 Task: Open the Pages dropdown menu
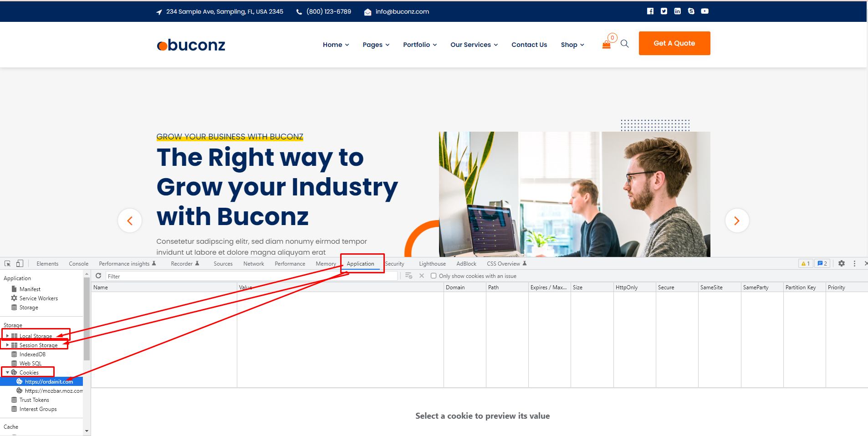click(x=376, y=45)
